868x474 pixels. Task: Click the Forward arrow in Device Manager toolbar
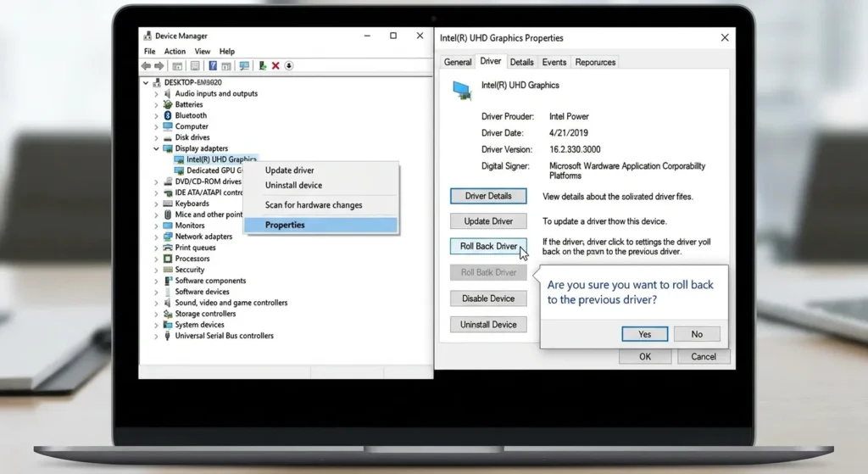[159, 66]
